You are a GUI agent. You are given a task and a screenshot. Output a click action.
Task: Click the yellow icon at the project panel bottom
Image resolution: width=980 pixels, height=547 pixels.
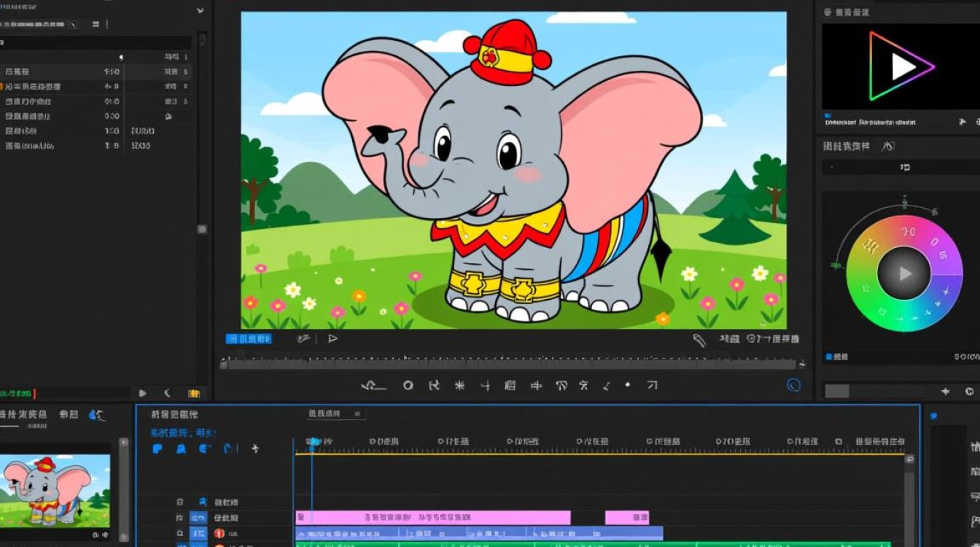pos(194,393)
